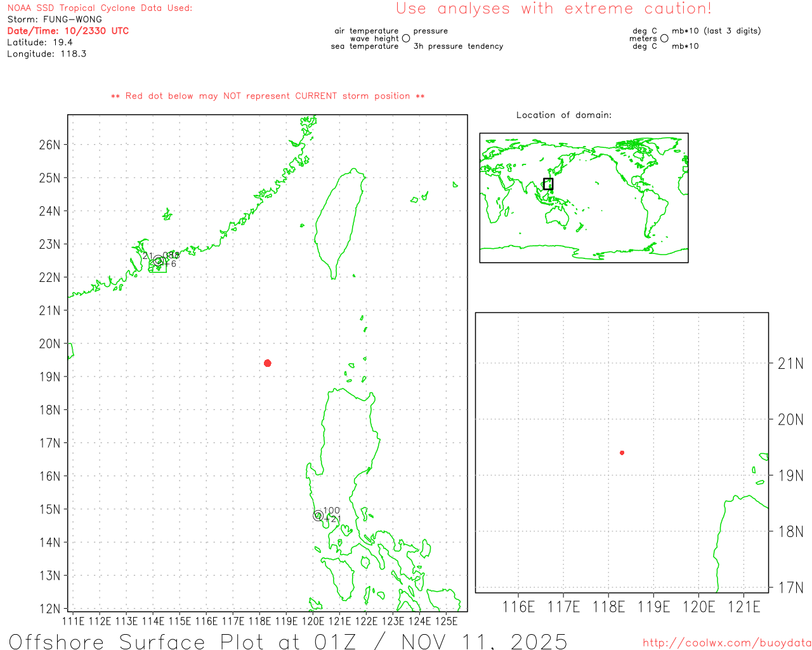Open the coolwx.com/buoydata link
Viewport: 812px width, 650px height.
click(x=726, y=643)
